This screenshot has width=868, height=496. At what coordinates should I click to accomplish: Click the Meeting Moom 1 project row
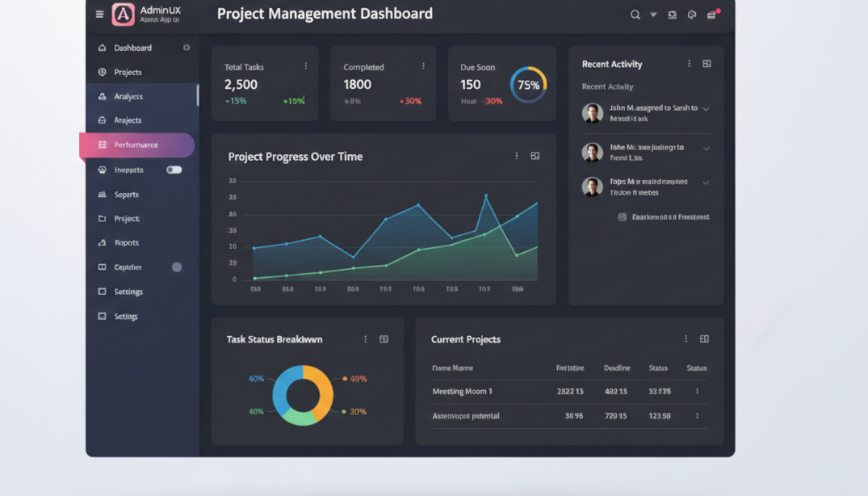pyautogui.click(x=463, y=392)
